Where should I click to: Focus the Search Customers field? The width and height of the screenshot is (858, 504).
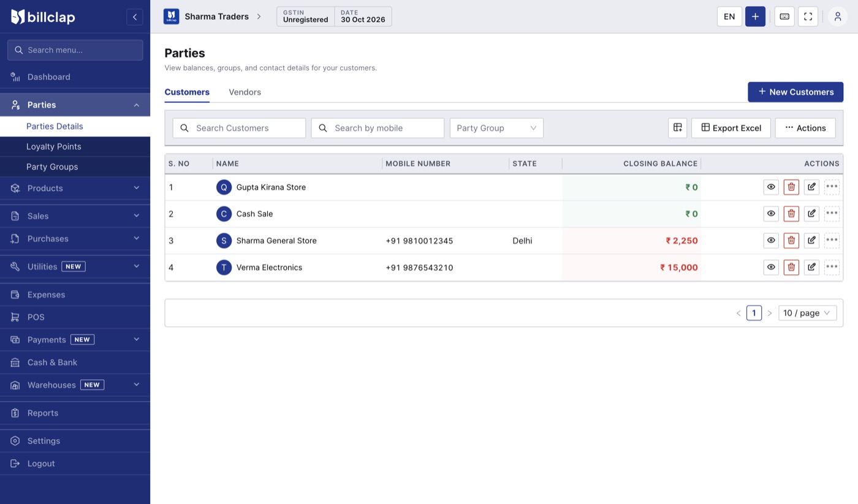click(x=239, y=128)
